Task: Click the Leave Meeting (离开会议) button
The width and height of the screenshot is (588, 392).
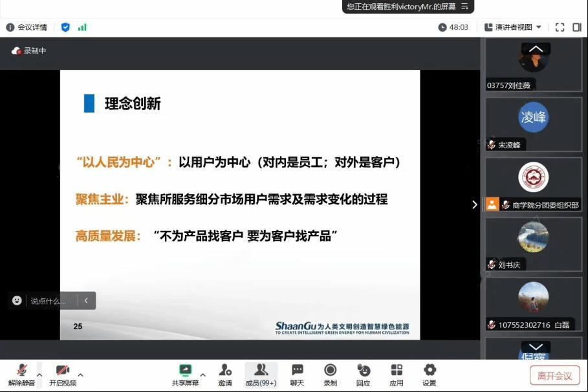Action: pos(554,376)
